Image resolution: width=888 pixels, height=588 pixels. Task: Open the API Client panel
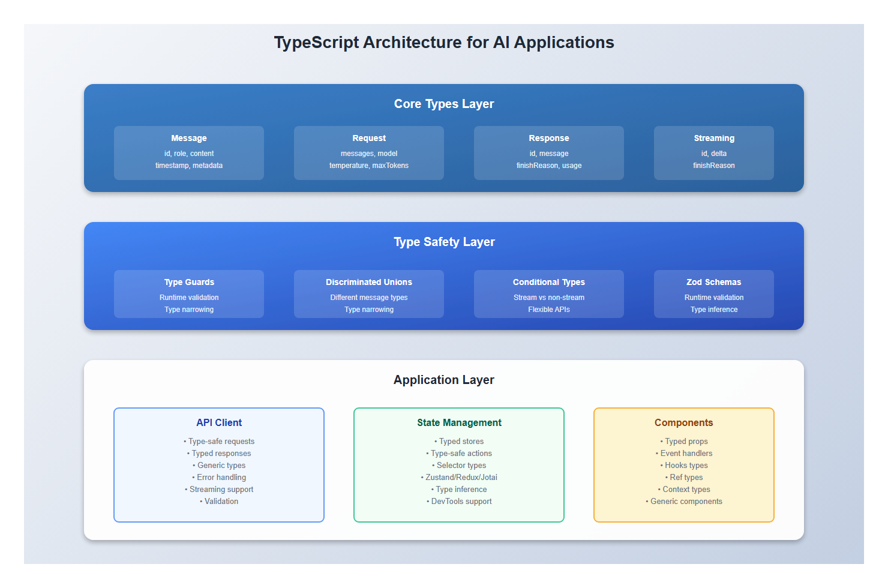pyautogui.click(x=219, y=422)
